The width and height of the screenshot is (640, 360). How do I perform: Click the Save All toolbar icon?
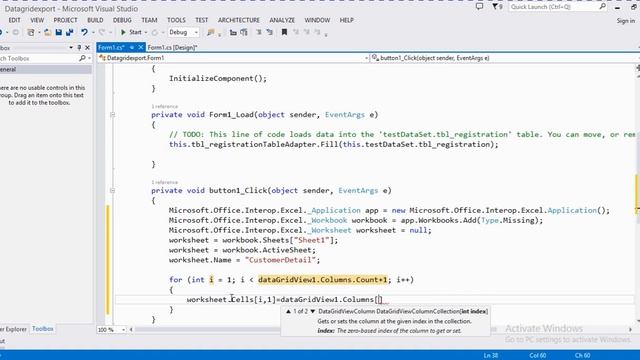(x=69, y=32)
